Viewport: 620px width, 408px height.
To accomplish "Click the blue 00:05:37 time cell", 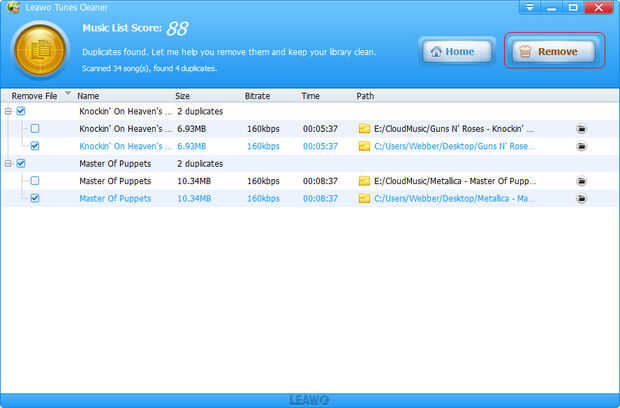I will [320, 146].
